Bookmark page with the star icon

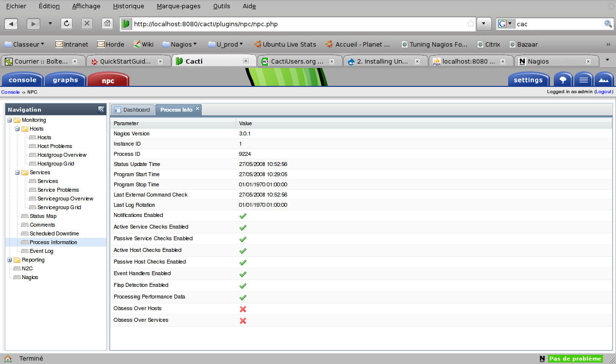click(x=470, y=23)
